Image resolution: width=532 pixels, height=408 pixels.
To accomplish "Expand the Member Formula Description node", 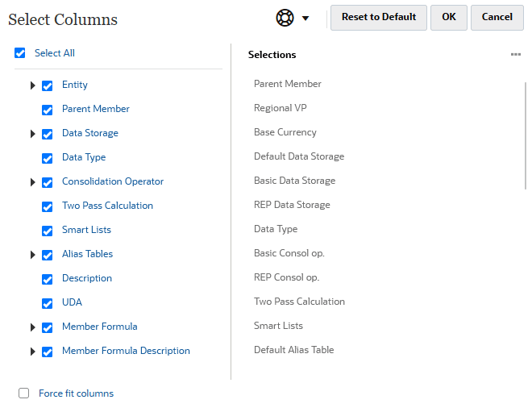I will coord(33,352).
